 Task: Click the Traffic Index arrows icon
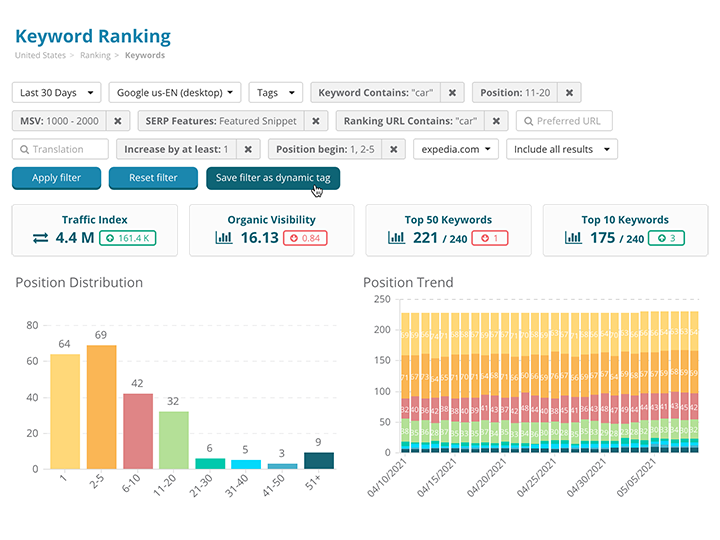41,238
